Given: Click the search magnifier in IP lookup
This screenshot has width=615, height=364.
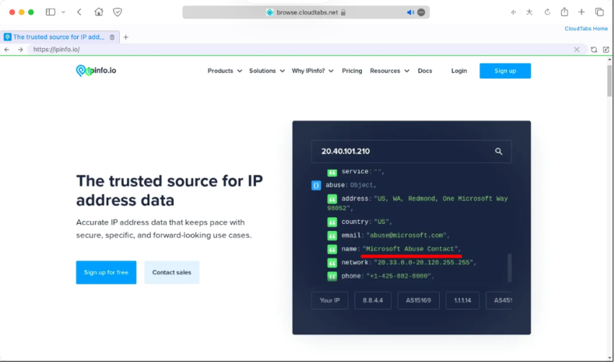Looking at the screenshot, I should pos(498,152).
